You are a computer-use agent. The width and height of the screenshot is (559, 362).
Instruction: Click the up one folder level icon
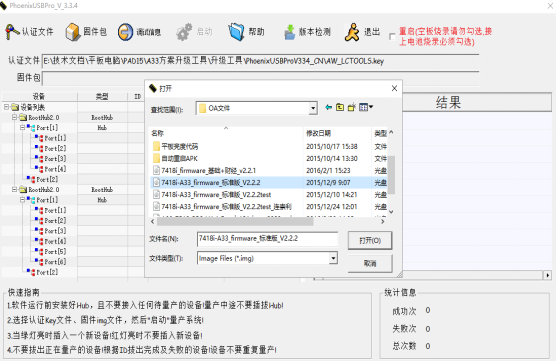click(x=340, y=107)
